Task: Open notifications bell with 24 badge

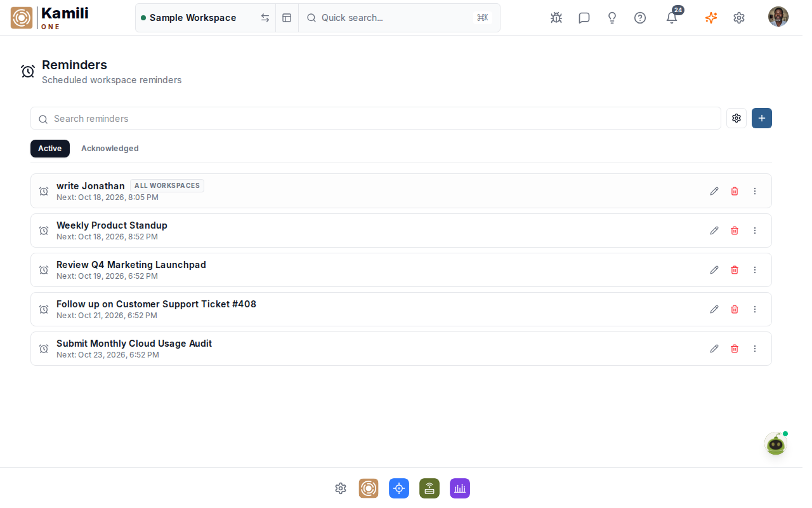Action: (x=672, y=17)
